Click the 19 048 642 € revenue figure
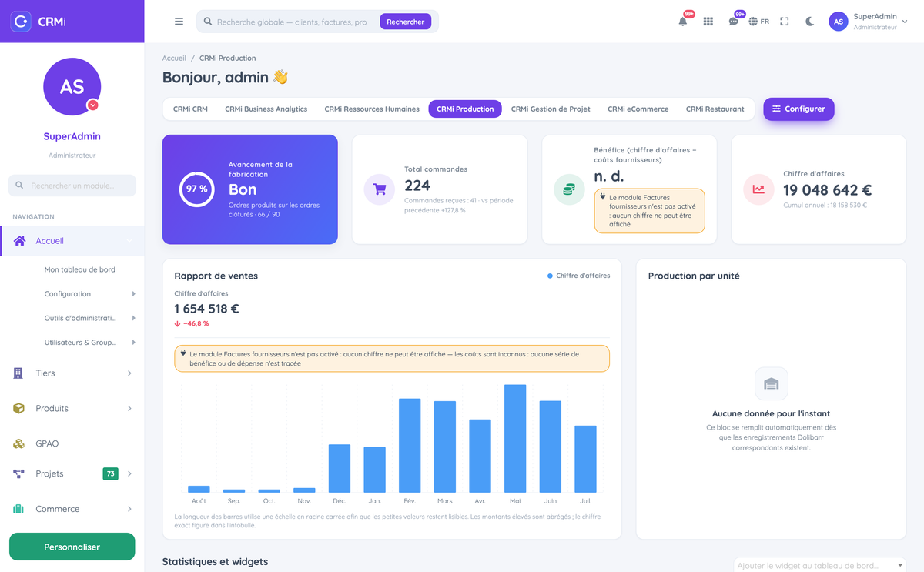 pos(828,190)
